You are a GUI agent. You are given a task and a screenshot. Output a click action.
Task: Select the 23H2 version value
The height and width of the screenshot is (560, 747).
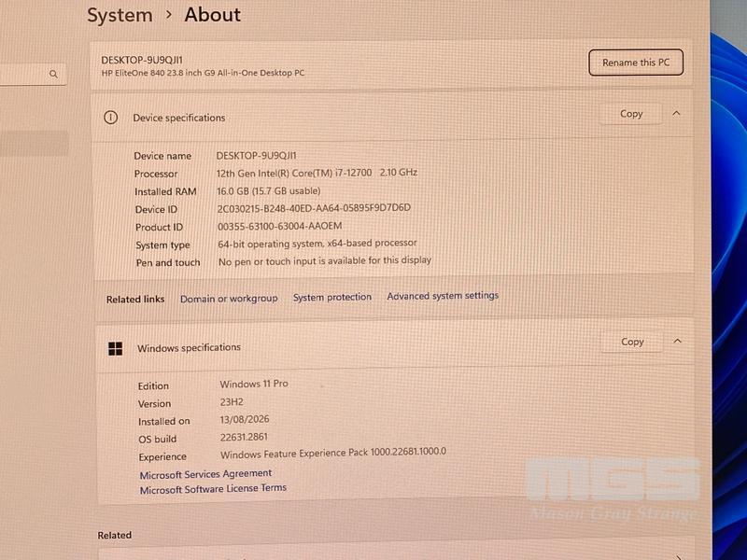[232, 402]
